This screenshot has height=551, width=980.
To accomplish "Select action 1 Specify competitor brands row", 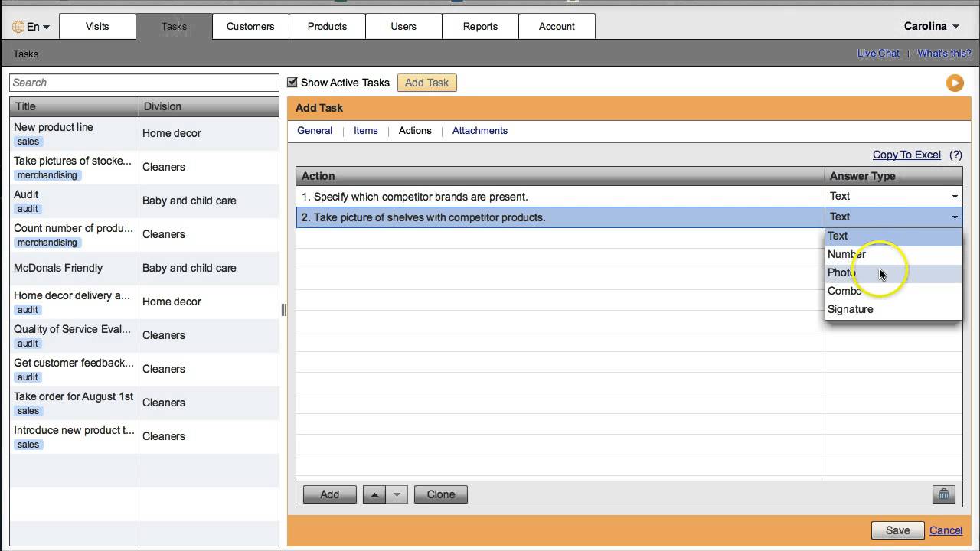I will coord(560,197).
